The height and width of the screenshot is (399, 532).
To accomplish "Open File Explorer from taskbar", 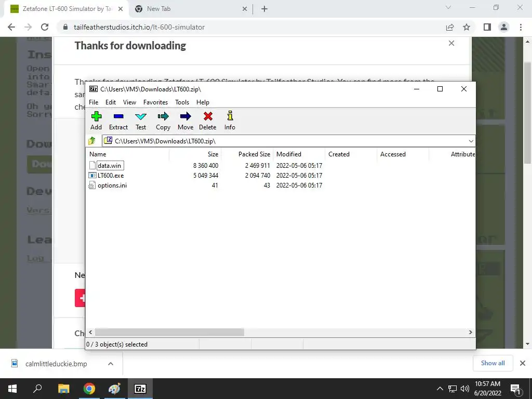I will click(63, 389).
